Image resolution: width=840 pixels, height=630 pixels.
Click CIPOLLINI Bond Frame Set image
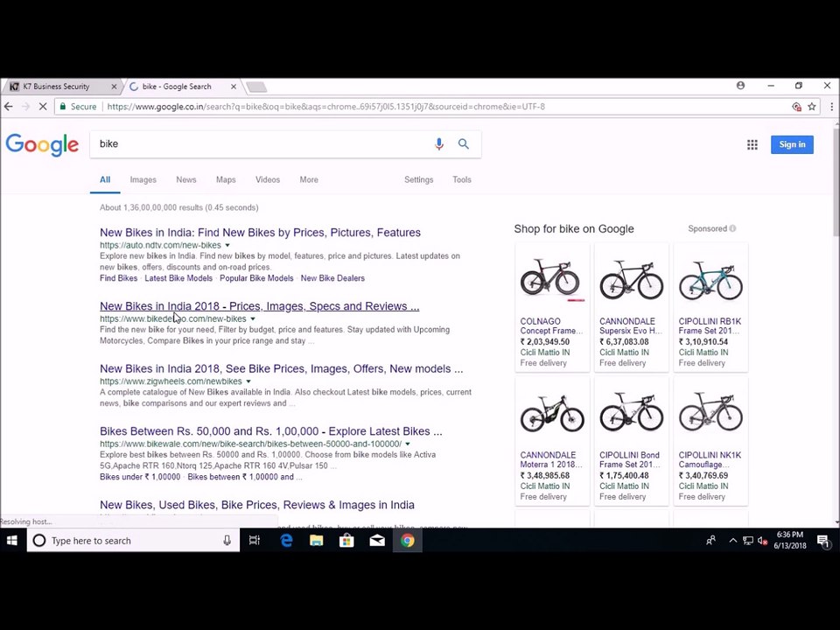(631, 413)
